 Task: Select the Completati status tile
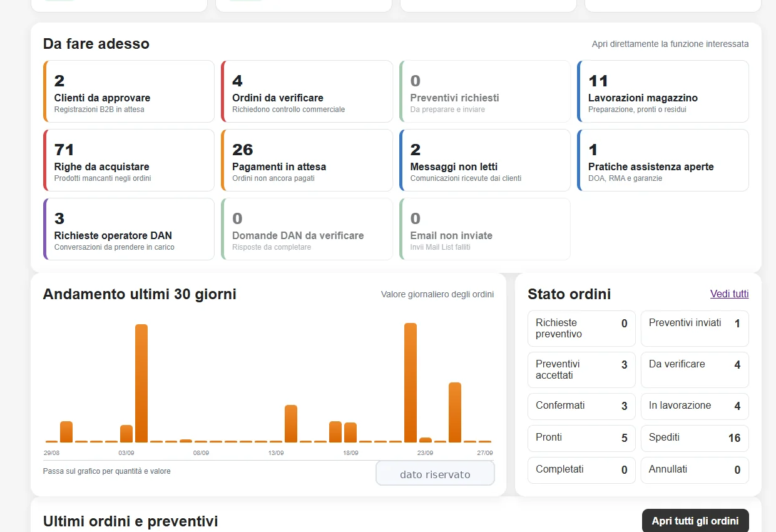[x=581, y=470]
